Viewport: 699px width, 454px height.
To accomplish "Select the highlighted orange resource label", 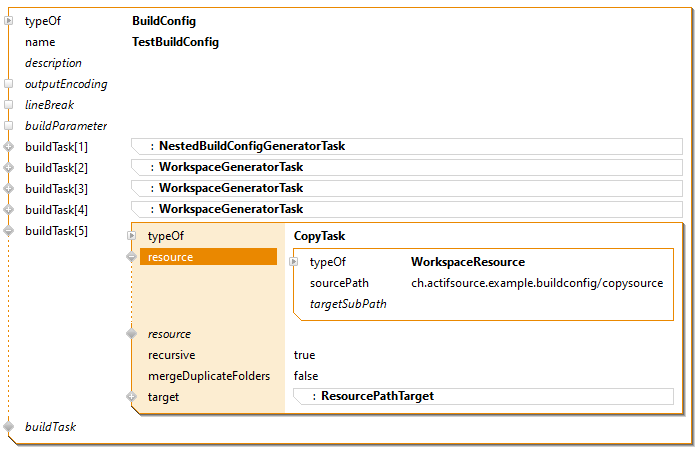I will coord(209,258).
